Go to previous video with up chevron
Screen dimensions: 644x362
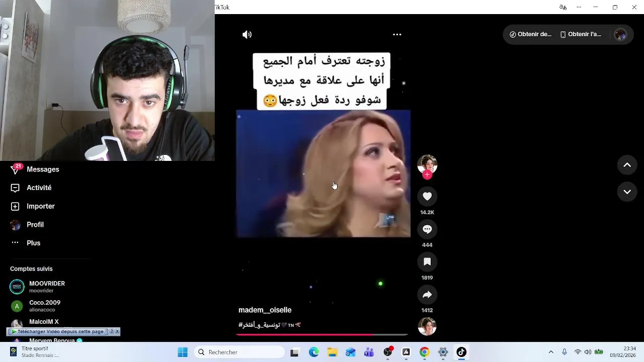(x=627, y=165)
